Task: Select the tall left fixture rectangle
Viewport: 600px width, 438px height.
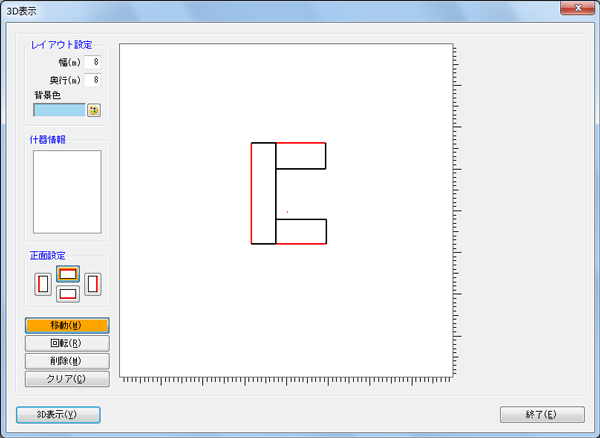Action: coord(264,193)
